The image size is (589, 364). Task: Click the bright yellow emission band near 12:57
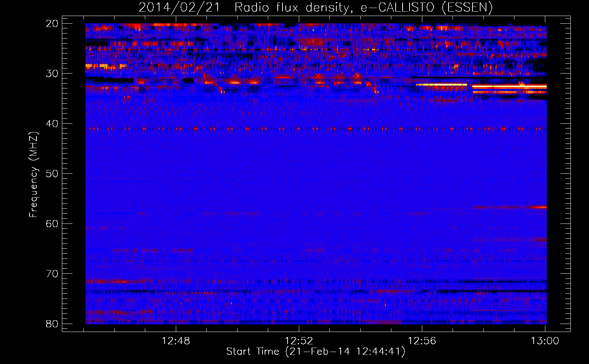point(442,84)
